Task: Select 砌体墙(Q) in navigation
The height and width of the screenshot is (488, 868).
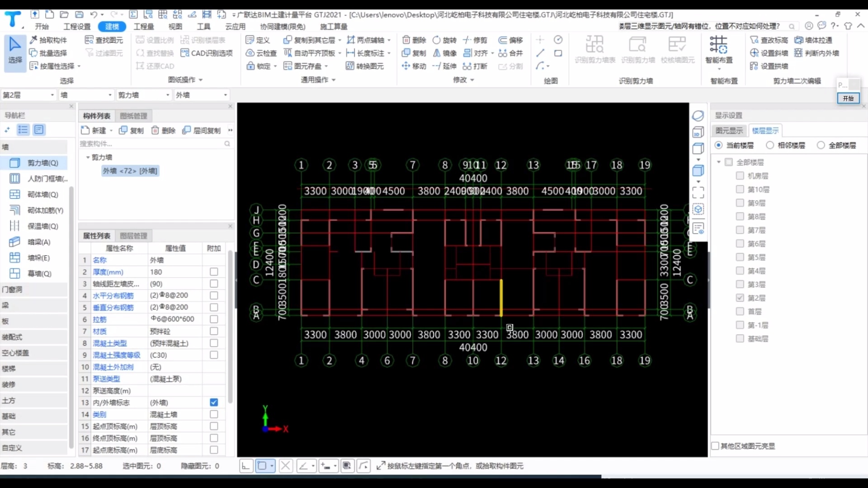Action: (34, 194)
